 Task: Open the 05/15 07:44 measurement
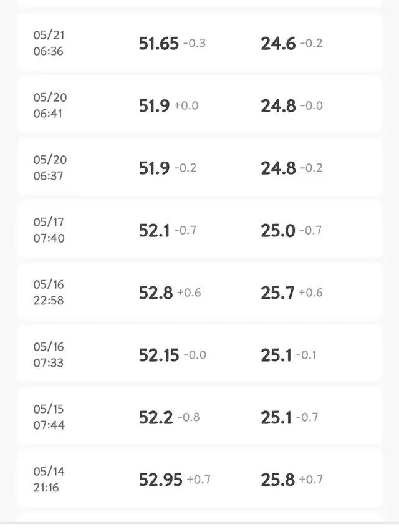pyautogui.click(x=199, y=417)
